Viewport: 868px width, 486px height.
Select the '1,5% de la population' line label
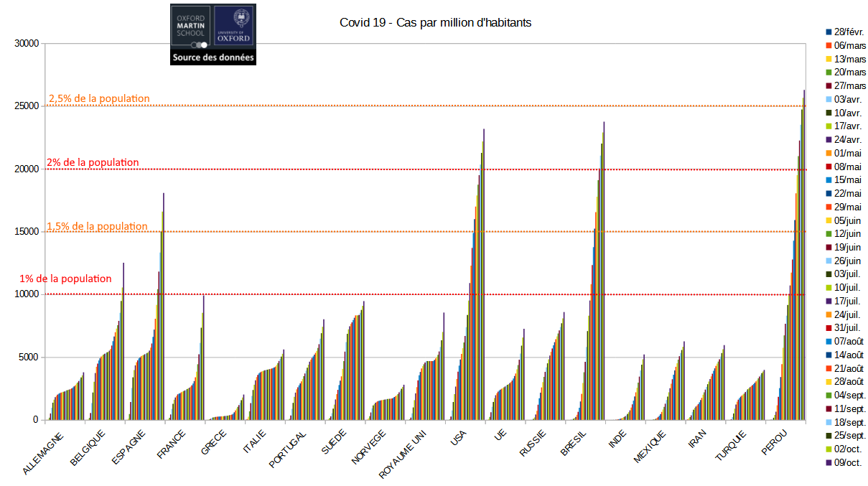click(98, 226)
